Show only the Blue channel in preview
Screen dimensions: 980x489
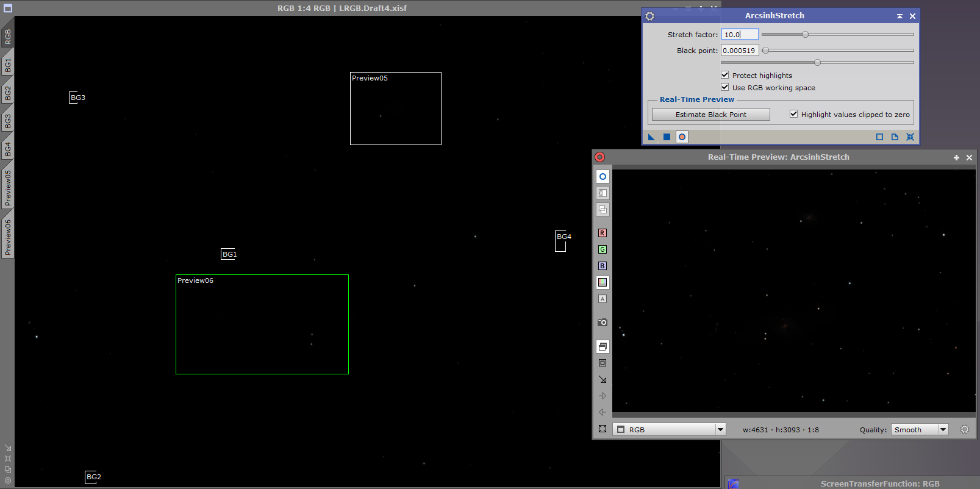pos(603,266)
